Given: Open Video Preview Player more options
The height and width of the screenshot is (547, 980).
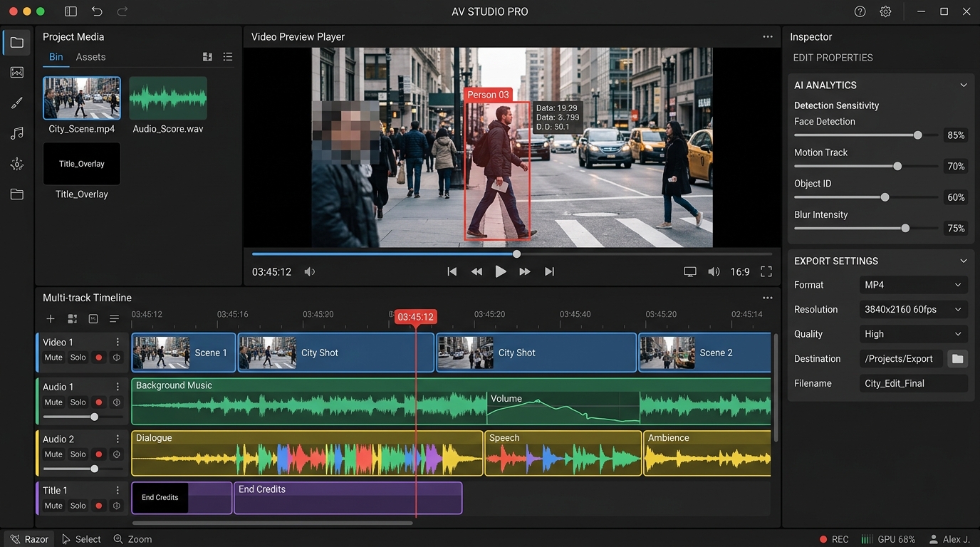Looking at the screenshot, I should (768, 36).
